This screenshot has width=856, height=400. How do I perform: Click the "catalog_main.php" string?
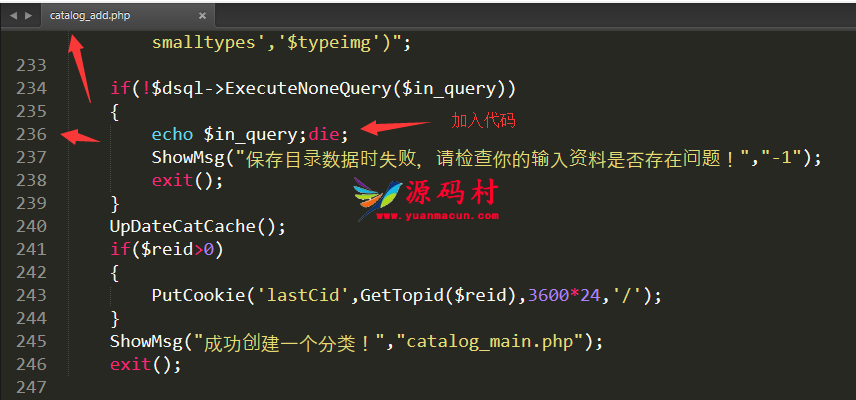[x=488, y=341]
